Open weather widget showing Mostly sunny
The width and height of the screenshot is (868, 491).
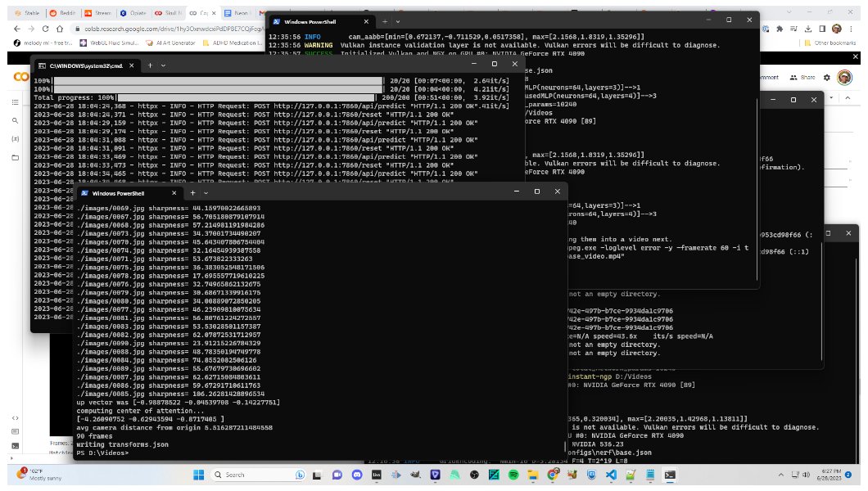(x=40, y=475)
